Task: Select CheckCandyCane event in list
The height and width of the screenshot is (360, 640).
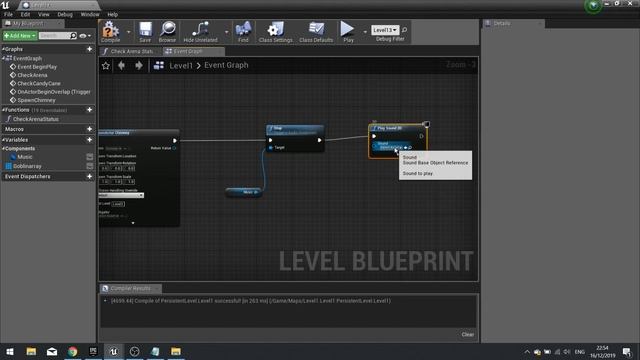Action: [x=39, y=83]
